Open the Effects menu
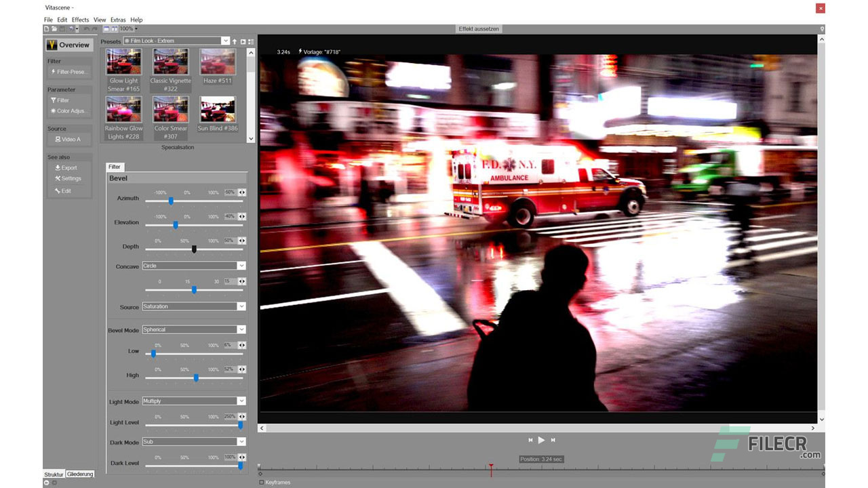Image resolution: width=868 pixels, height=488 pixels. pyautogui.click(x=80, y=20)
